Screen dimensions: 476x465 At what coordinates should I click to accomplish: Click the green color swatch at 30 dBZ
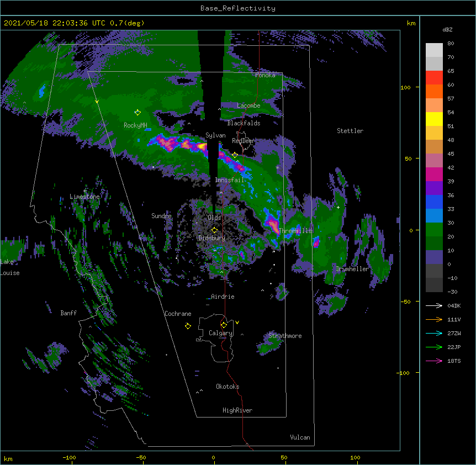tap(434, 230)
